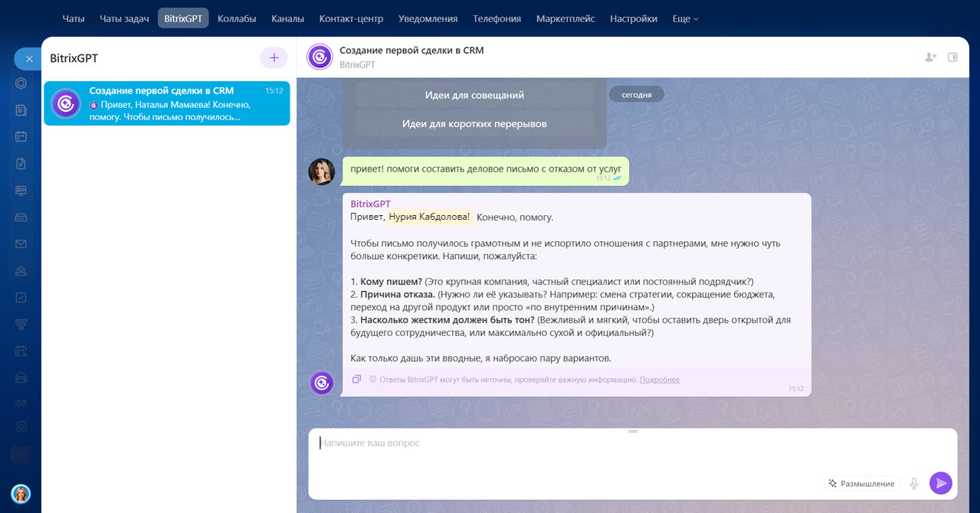Click the BitrixGPT sender name in answer

[x=370, y=204]
